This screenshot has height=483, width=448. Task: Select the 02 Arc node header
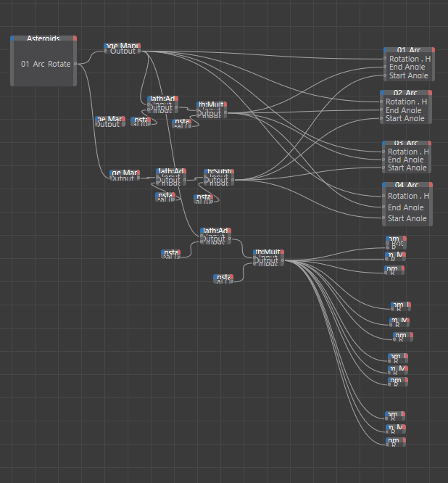[x=406, y=93]
